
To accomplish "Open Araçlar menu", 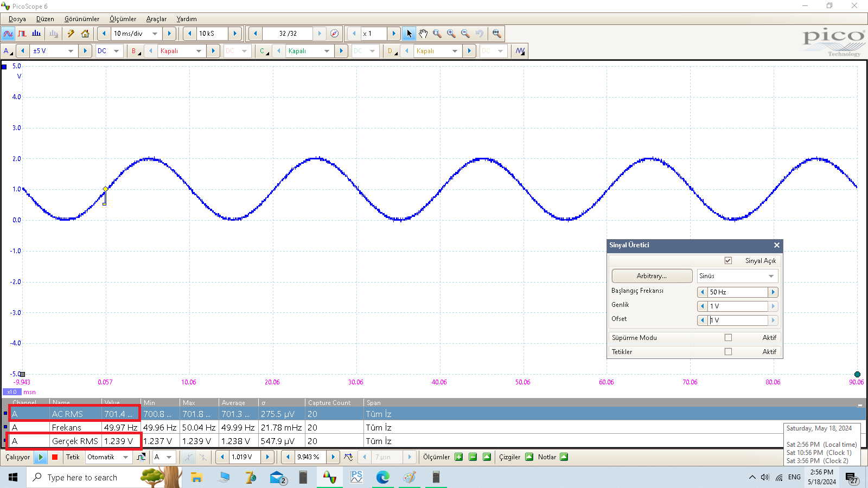I will (x=156, y=19).
